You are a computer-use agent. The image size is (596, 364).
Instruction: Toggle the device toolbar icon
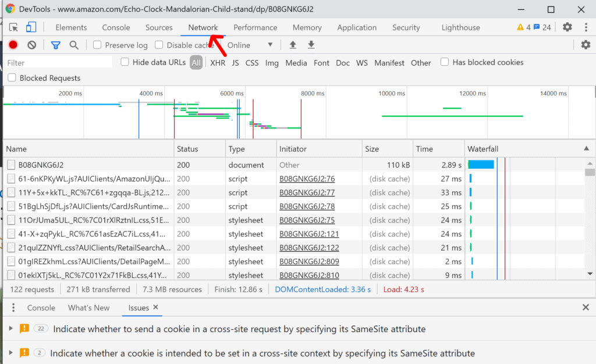coord(31,27)
